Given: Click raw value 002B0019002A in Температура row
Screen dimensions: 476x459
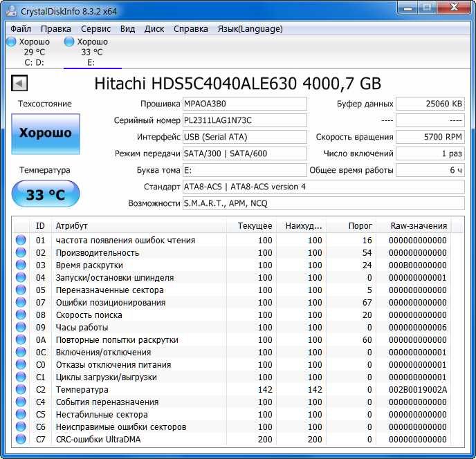Looking at the screenshot, I should pyautogui.click(x=418, y=390).
